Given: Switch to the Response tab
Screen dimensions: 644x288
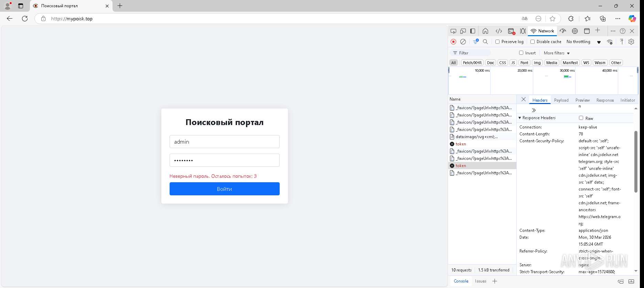Looking at the screenshot, I should pos(605,100).
